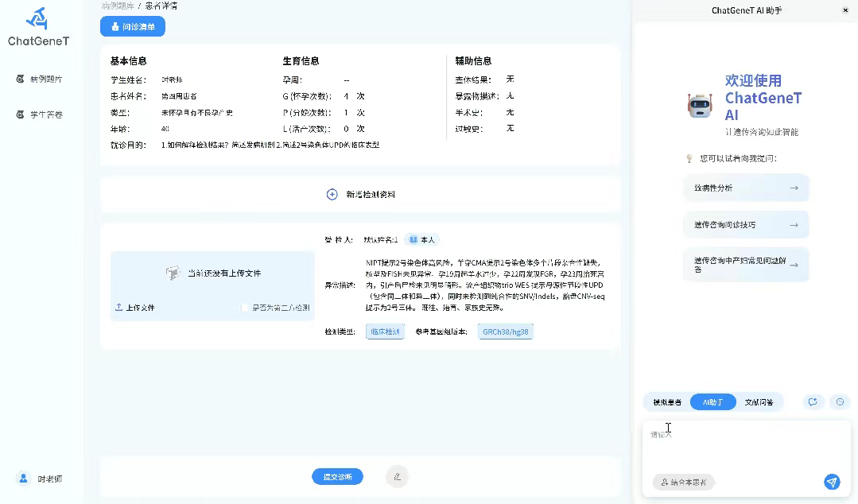Start a new conversation via the chat icon

click(813, 402)
